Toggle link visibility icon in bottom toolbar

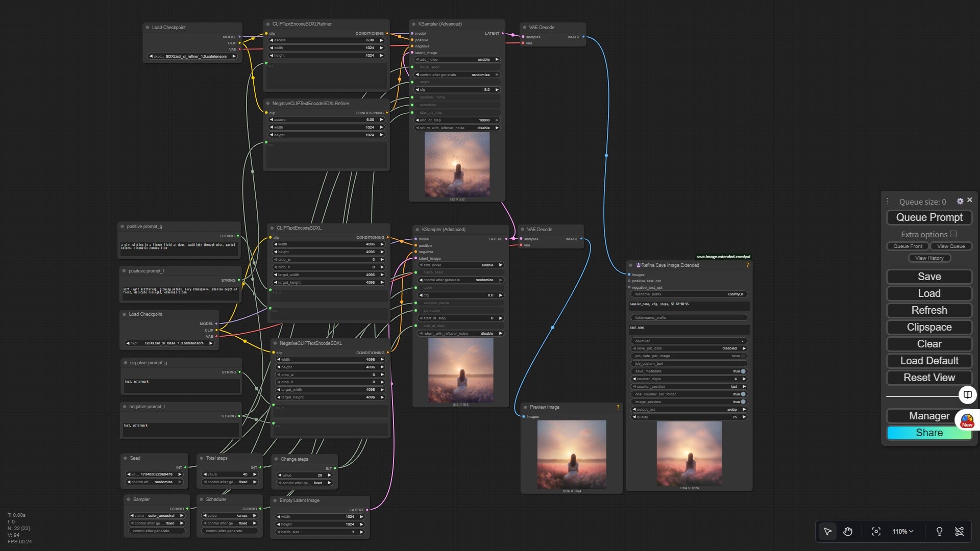pos(960,532)
